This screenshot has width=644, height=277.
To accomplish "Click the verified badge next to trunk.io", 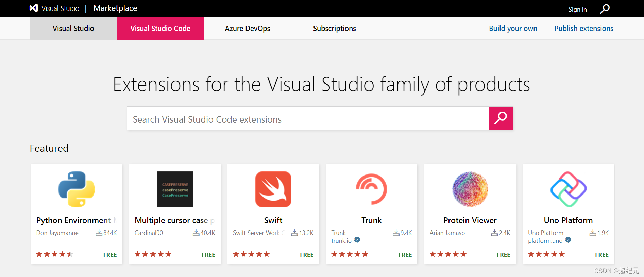I will [x=357, y=240].
